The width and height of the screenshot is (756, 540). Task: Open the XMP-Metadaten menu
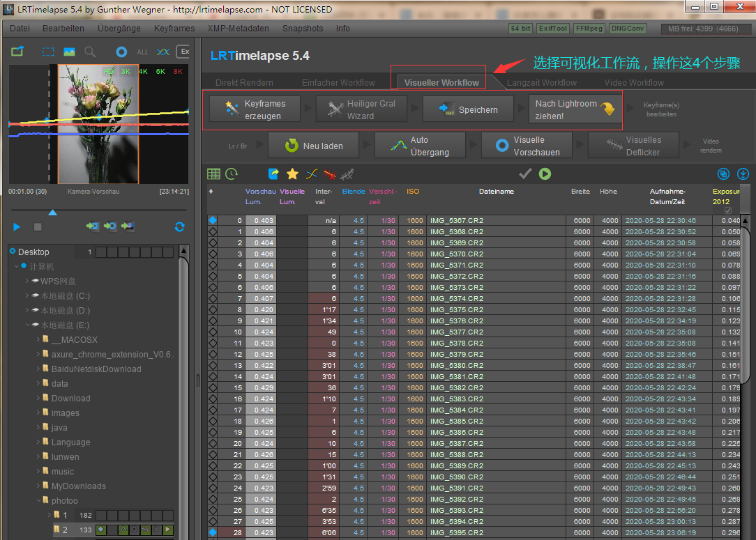coord(238,29)
